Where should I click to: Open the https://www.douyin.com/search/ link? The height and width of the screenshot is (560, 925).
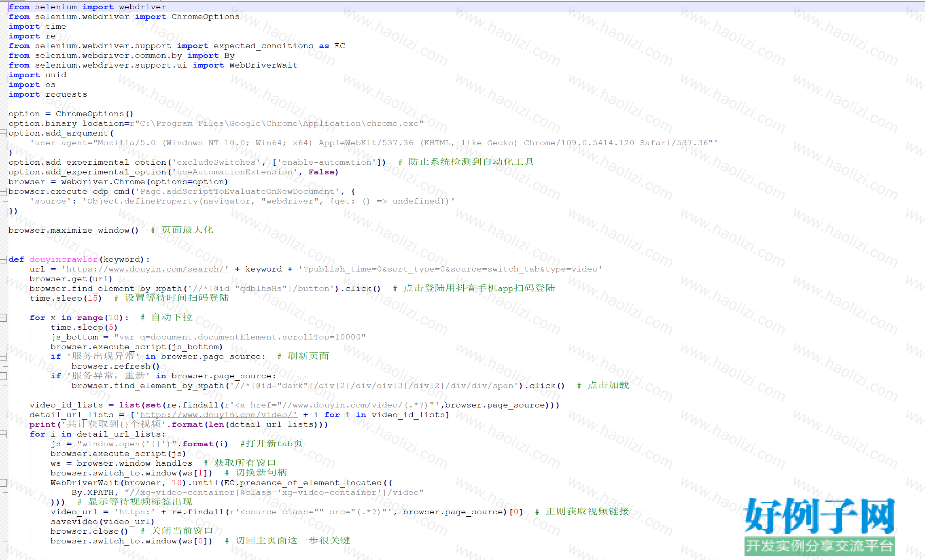[x=147, y=269]
